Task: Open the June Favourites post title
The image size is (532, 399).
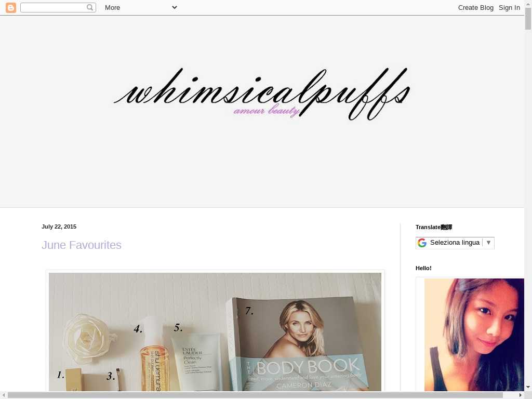Action: (x=82, y=245)
